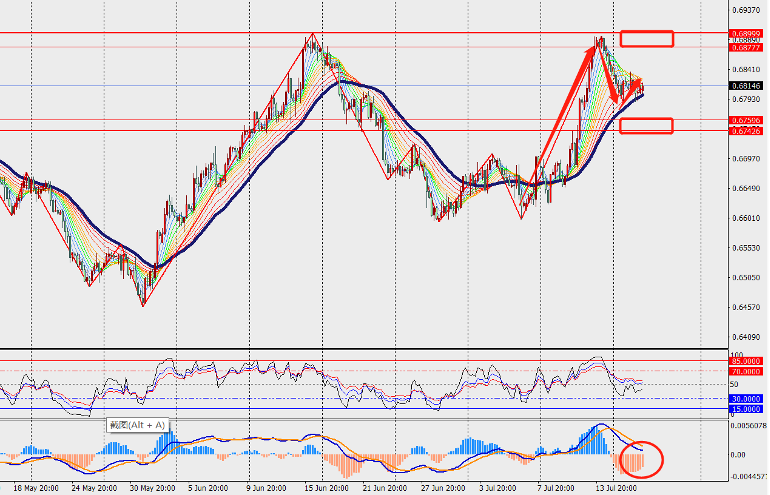Viewport: 770px width, 495px height.
Task: Click the 21 Jun 20:00 time label
Action: [x=385, y=488]
